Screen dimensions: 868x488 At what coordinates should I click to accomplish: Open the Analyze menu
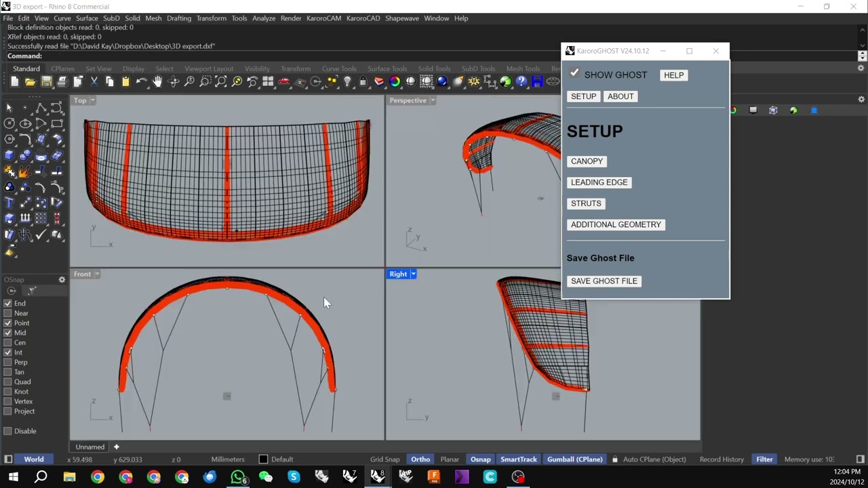[x=264, y=18]
